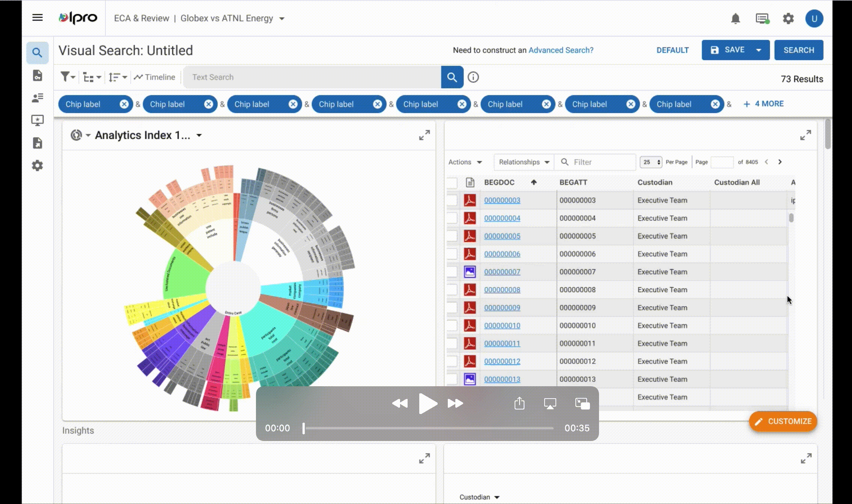Click the CUSTOMIZE button
This screenshot has width=852, height=504.
tap(783, 421)
